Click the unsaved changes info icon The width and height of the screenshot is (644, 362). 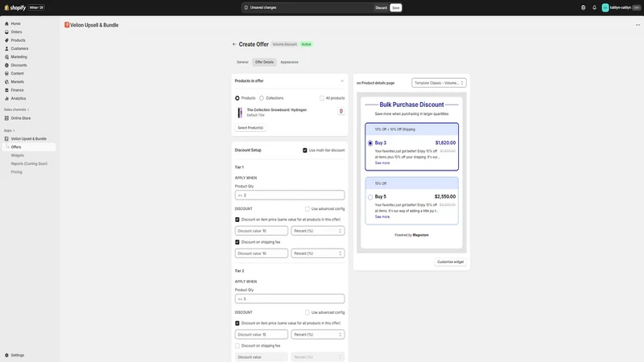[246, 7]
